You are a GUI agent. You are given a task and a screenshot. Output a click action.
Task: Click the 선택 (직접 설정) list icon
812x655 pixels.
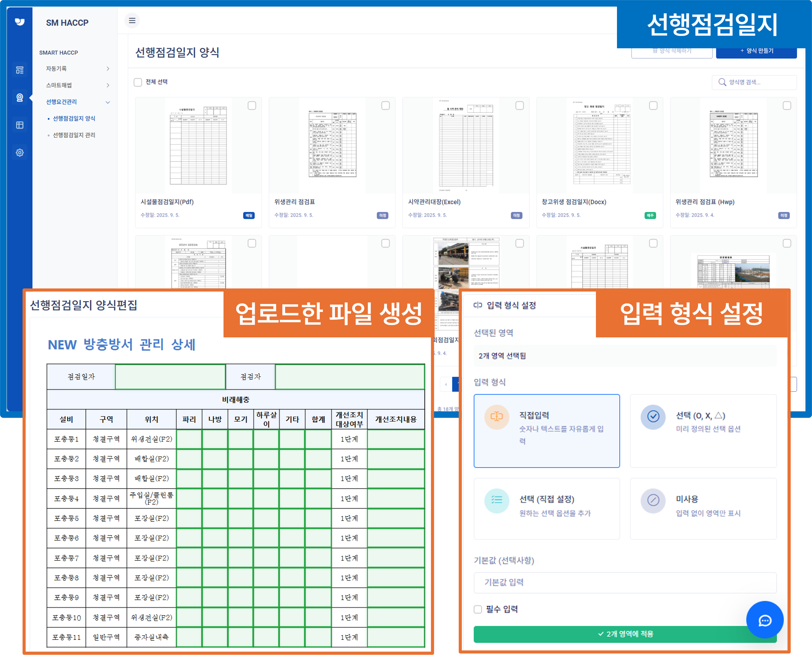click(x=497, y=500)
